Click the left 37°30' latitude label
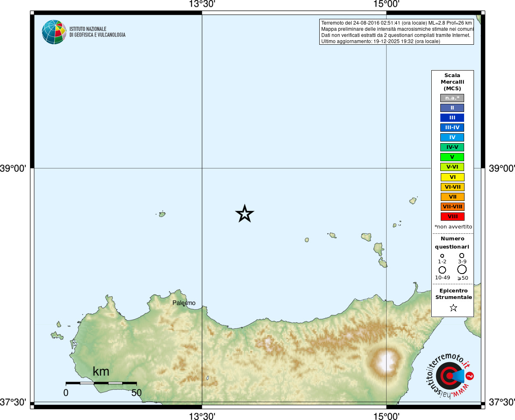Image resolution: width=515 pixels, height=420 pixels. tap(13, 402)
